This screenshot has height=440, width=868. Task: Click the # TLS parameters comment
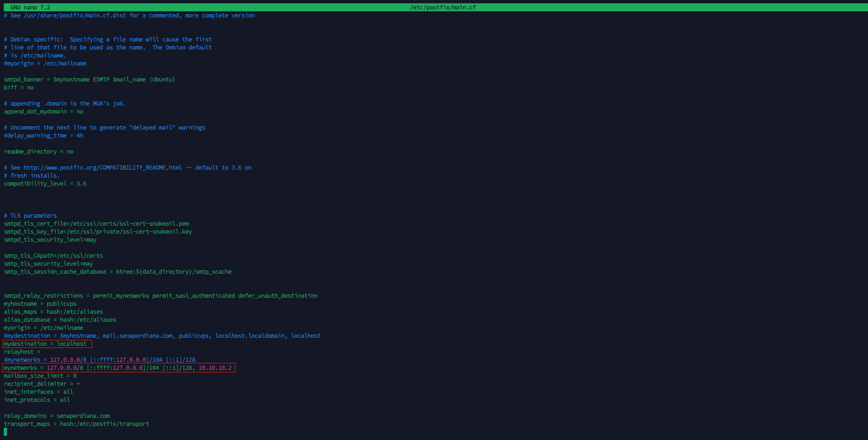(x=30, y=216)
